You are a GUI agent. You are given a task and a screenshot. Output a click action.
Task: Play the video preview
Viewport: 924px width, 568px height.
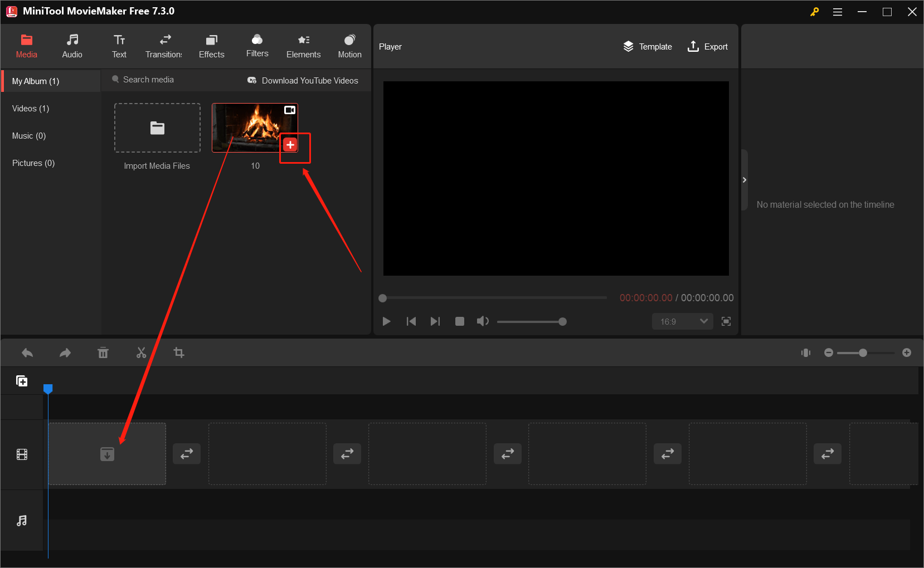click(386, 321)
